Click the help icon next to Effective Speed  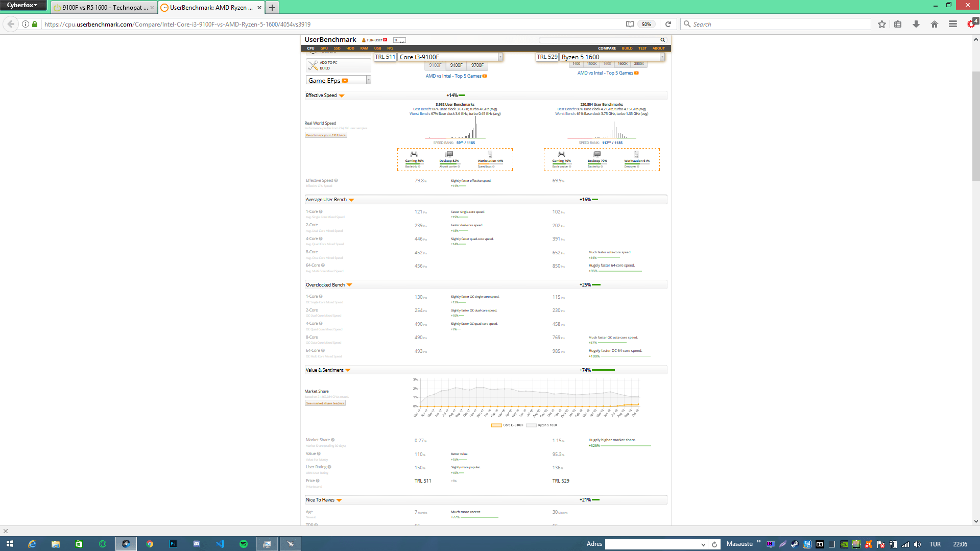coord(336,180)
